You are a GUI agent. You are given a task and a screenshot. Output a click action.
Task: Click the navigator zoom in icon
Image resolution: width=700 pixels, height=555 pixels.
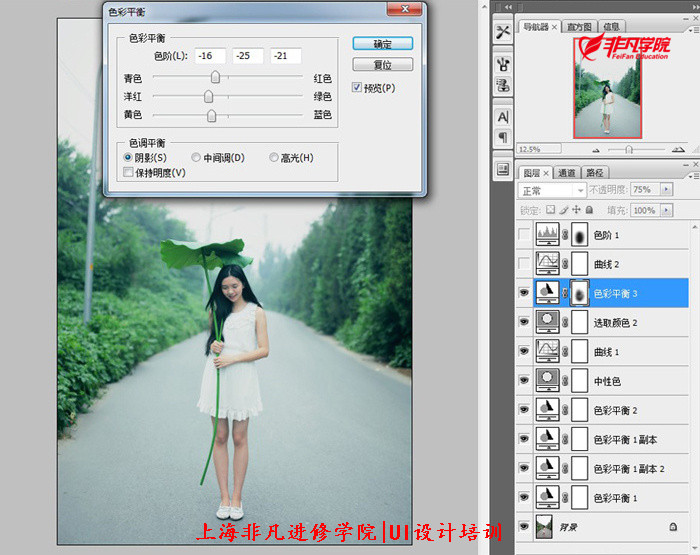[x=678, y=150]
